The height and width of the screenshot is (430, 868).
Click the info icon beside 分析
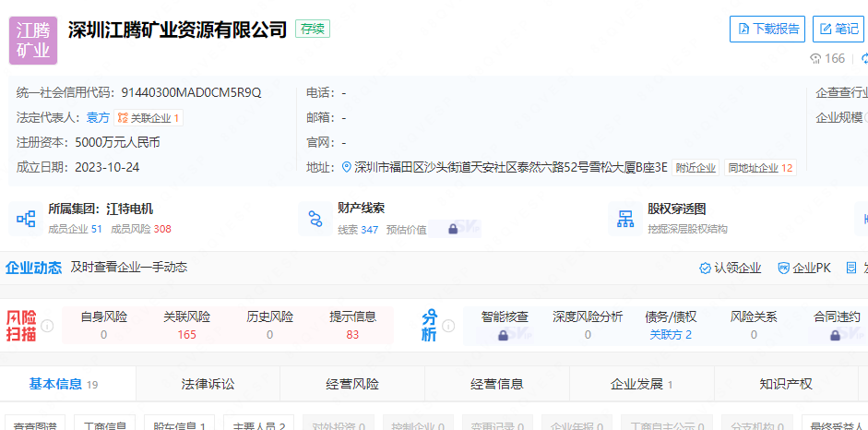point(448,326)
